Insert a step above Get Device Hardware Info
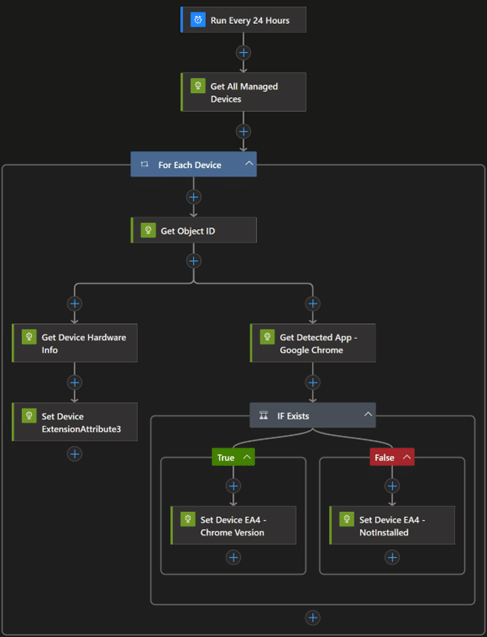This screenshot has width=487, height=637. point(75,303)
